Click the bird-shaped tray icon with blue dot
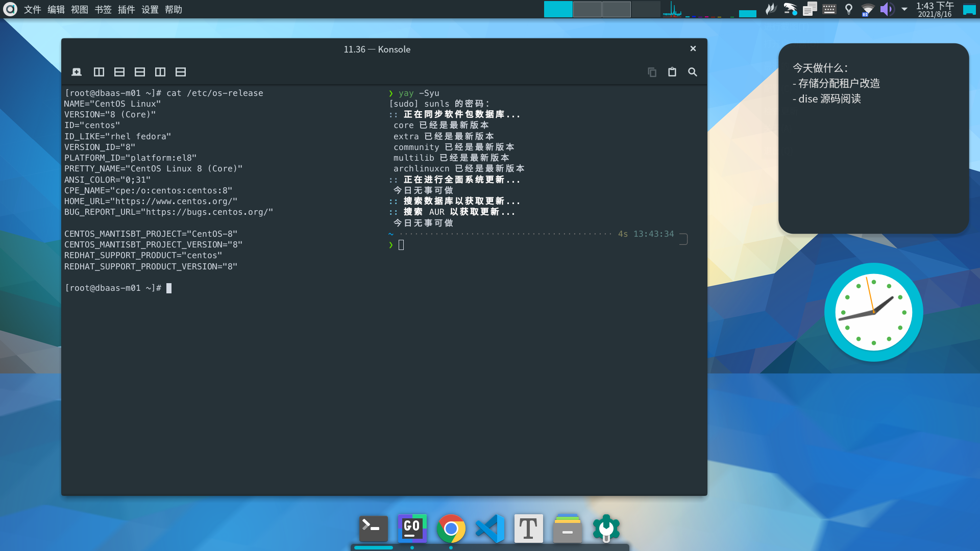This screenshot has height=551, width=980. [x=790, y=9]
